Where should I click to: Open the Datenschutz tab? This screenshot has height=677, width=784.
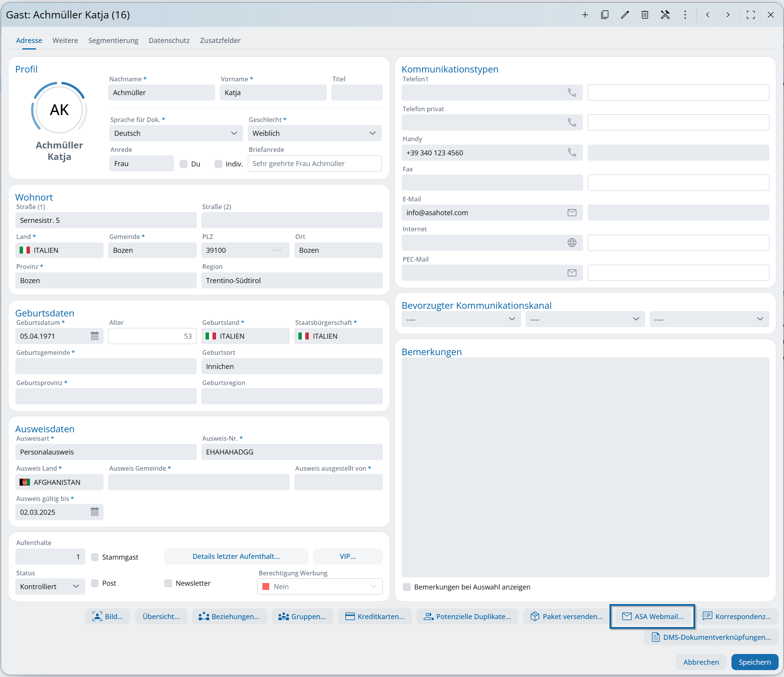(169, 40)
